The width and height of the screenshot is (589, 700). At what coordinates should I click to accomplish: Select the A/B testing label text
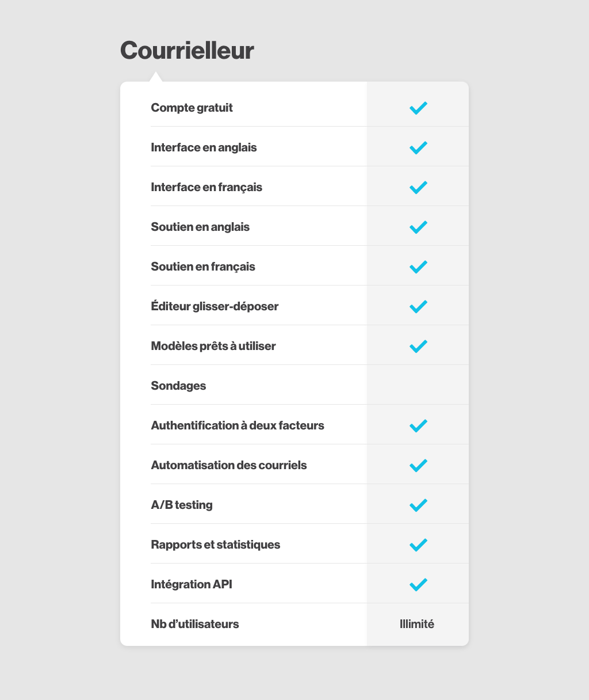click(182, 505)
